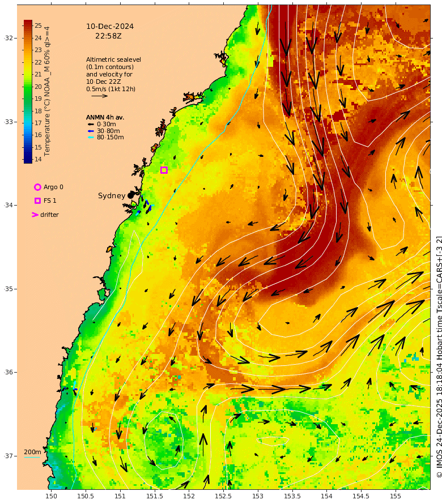Click the black Sydney city dot
The height and width of the screenshot is (504, 442).
point(130,195)
